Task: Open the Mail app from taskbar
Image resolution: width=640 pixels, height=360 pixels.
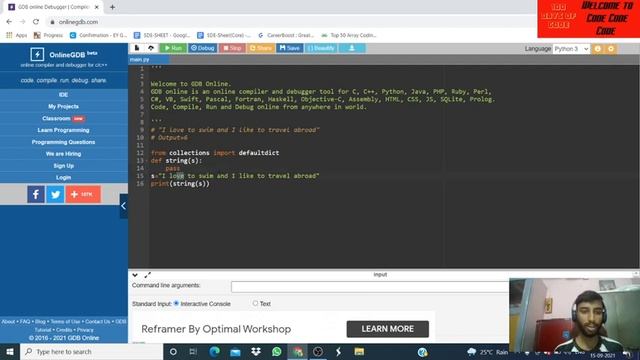Action: (x=235, y=352)
